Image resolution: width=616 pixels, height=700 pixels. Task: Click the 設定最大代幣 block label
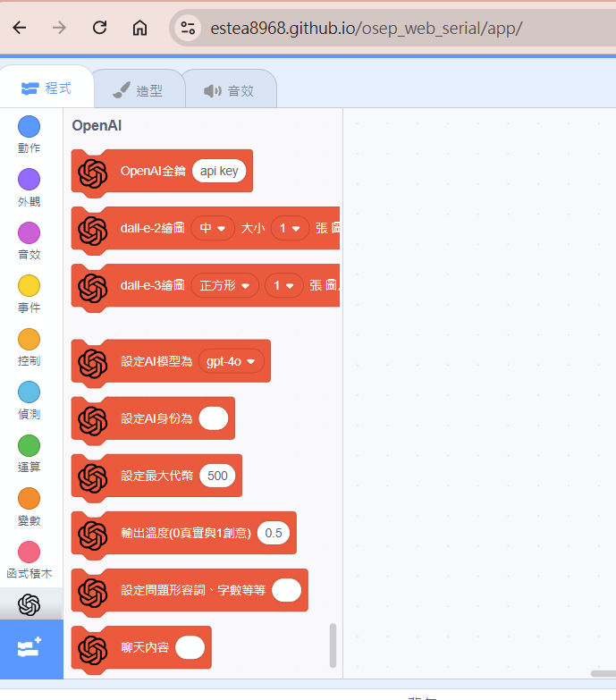tap(157, 476)
